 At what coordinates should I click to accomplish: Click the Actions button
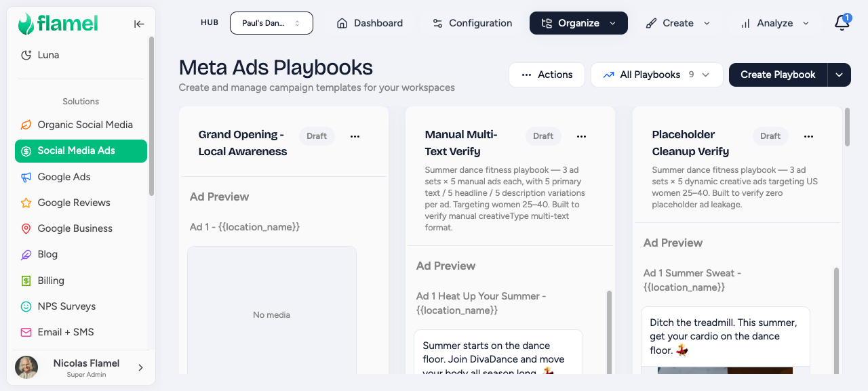point(547,75)
